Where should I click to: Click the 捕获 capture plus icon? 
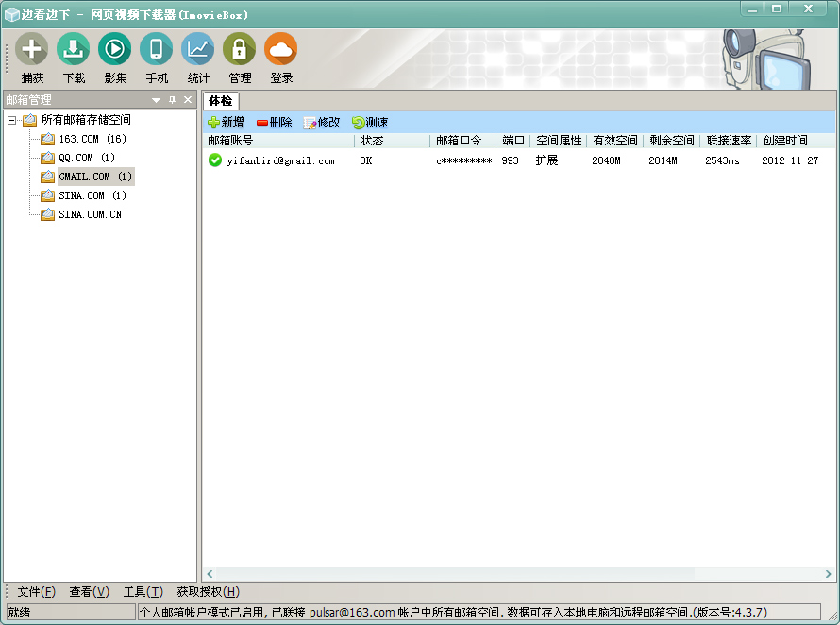point(32,50)
